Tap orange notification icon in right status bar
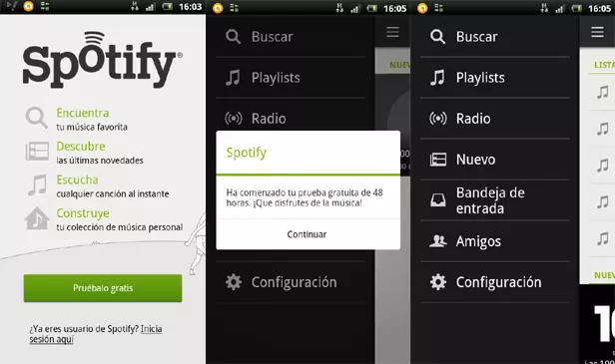Screen dimensions: 615x364 tap(422, 8)
